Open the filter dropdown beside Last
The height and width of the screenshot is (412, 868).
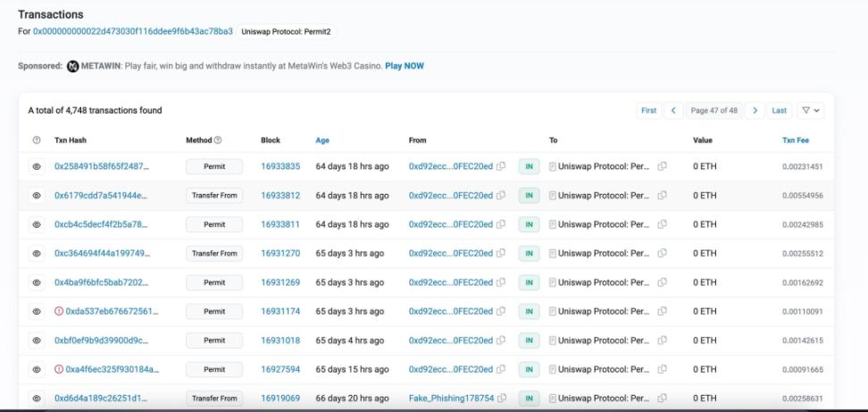pyautogui.click(x=811, y=111)
